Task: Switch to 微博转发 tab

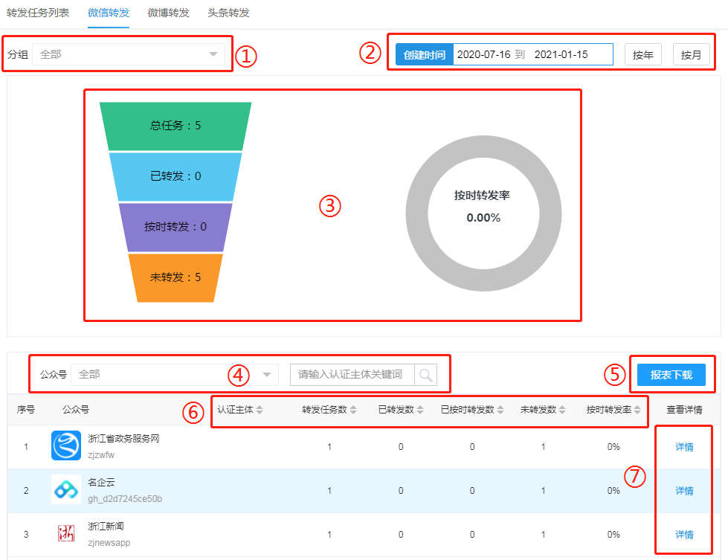Action: [x=168, y=13]
